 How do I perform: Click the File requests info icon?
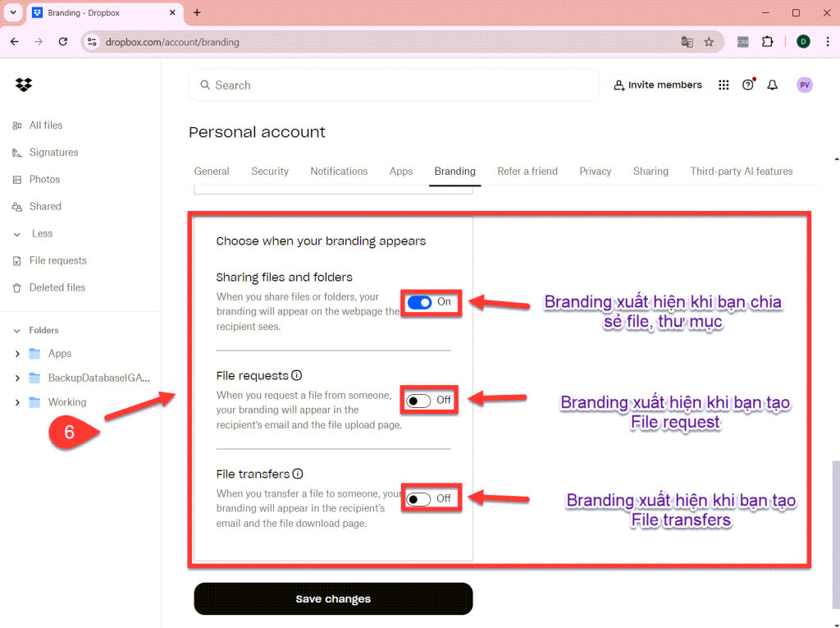point(297,375)
